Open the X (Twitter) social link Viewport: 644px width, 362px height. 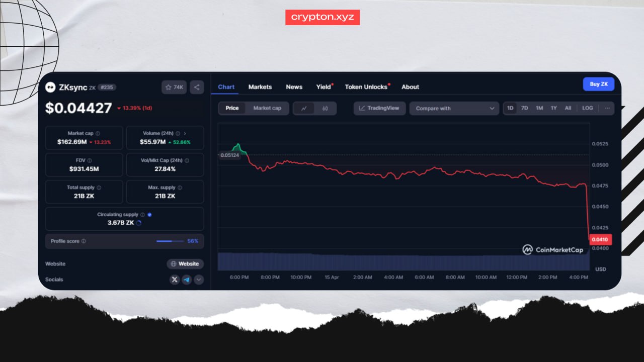pyautogui.click(x=175, y=280)
